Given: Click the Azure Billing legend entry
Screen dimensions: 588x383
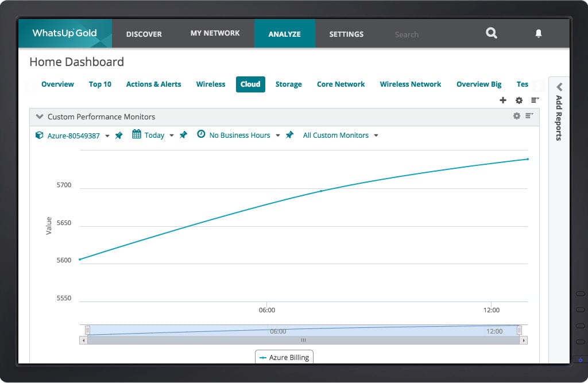Looking at the screenshot, I should point(284,357).
